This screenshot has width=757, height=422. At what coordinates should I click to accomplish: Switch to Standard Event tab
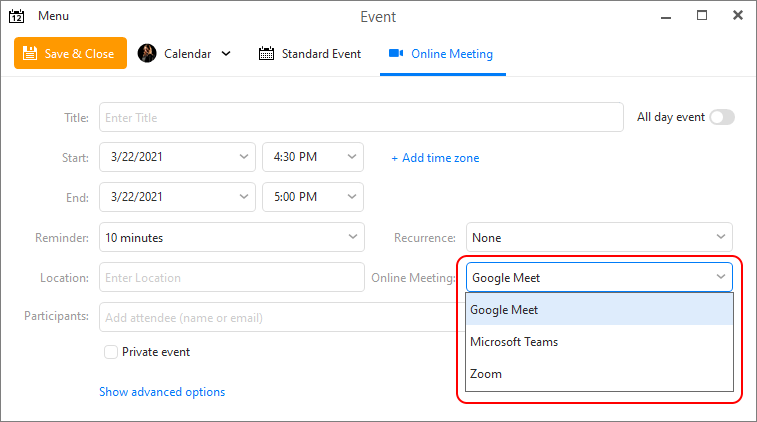point(310,54)
